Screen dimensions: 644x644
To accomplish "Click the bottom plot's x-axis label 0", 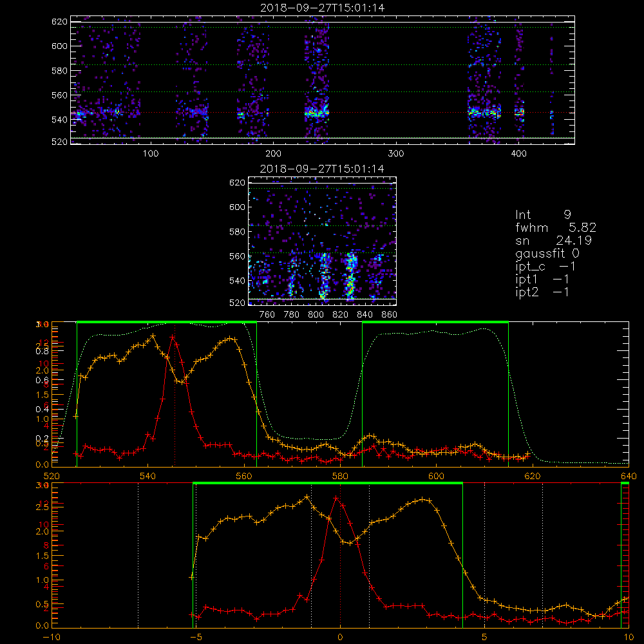I will 340,638.
